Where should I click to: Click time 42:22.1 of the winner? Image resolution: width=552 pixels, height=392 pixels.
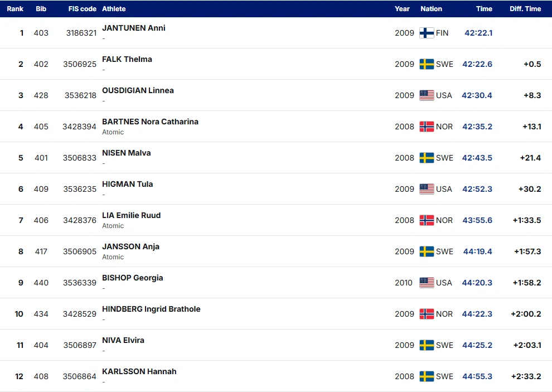coord(478,33)
